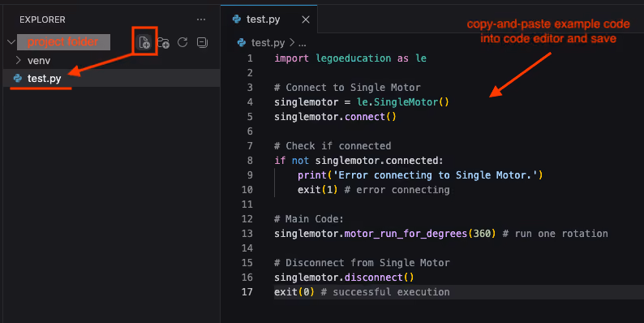Click the print 'Error connecting' statement

[x=420, y=175]
